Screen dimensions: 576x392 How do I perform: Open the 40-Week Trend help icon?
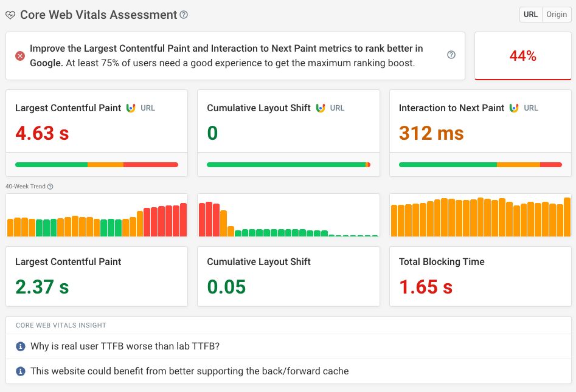pyautogui.click(x=50, y=186)
